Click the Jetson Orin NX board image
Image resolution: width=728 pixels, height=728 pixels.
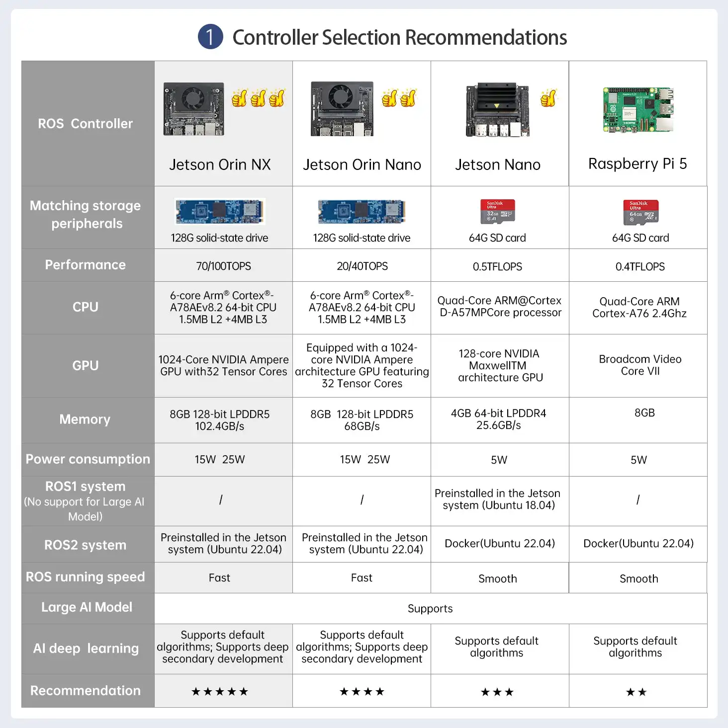coord(193,109)
